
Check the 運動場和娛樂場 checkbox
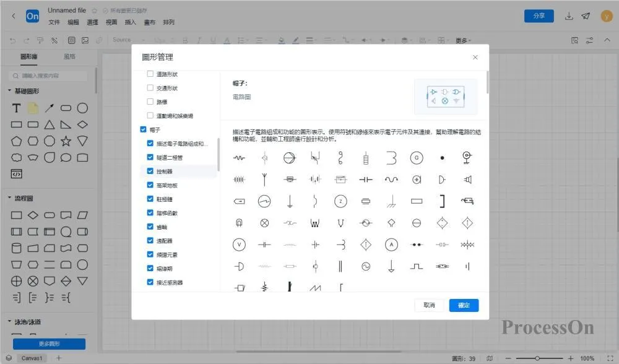(150, 115)
